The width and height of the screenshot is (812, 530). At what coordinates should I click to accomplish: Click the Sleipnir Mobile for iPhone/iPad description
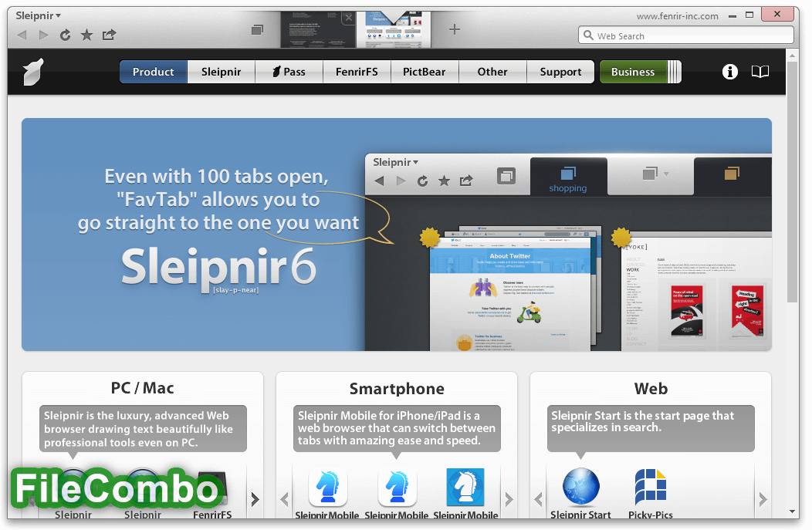point(397,429)
